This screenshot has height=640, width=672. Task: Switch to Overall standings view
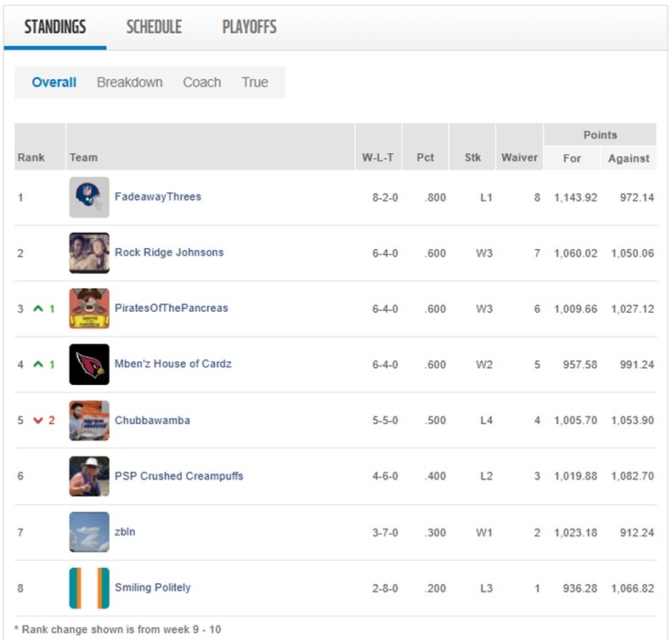[54, 82]
